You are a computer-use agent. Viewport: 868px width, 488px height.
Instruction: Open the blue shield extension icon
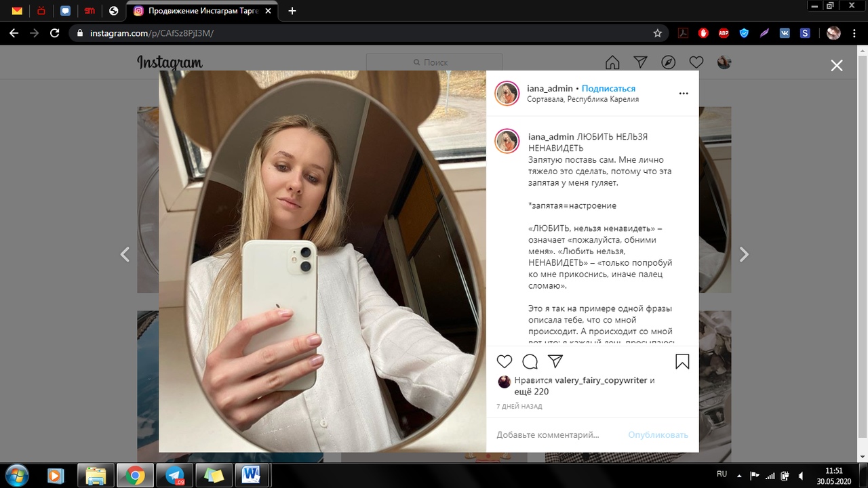pyautogui.click(x=744, y=33)
